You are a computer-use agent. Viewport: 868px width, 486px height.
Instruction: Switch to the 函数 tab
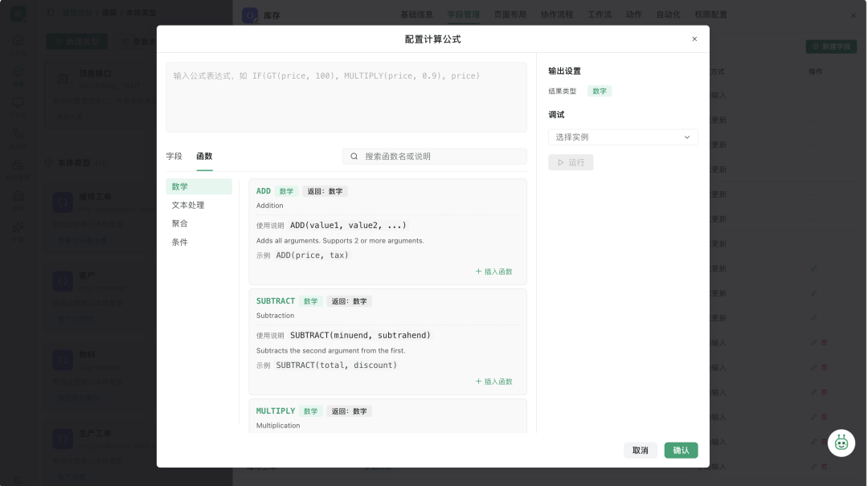point(204,156)
